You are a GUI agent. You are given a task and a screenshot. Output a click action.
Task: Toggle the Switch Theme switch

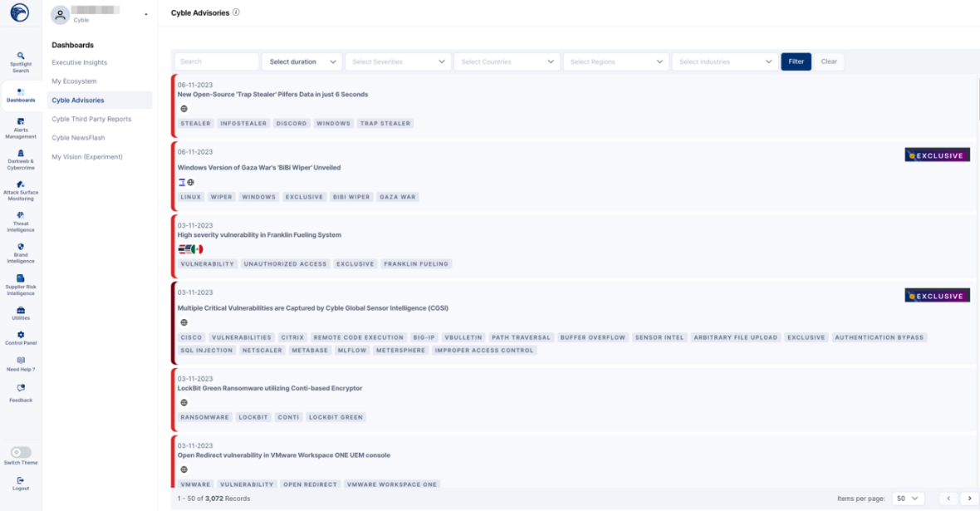coord(21,452)
